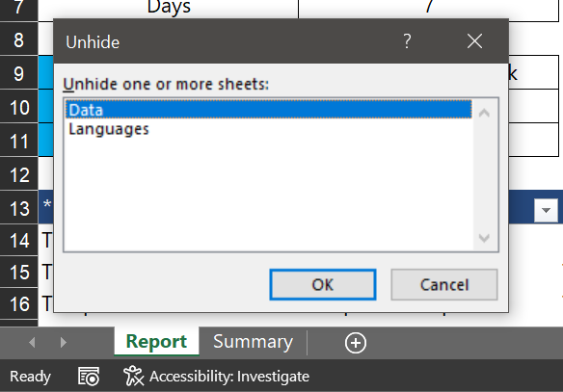Click the help question mark in Unhide dialog
The height and width of the screenshot is (392, 563).
pos(407,41)
